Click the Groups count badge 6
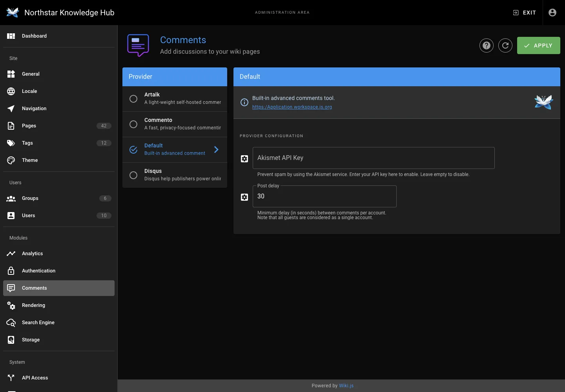The image size is (565, 392). coord(105,198)
